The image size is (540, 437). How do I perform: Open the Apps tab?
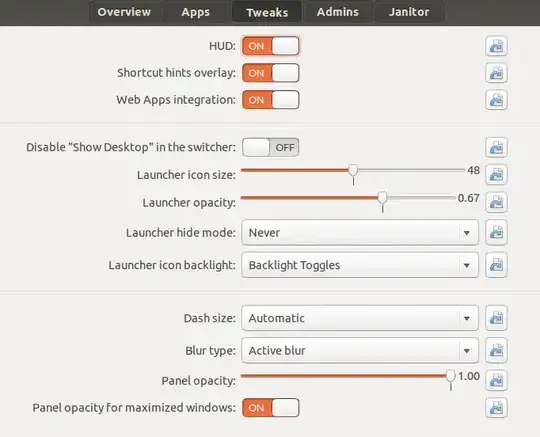coord(195,12)
